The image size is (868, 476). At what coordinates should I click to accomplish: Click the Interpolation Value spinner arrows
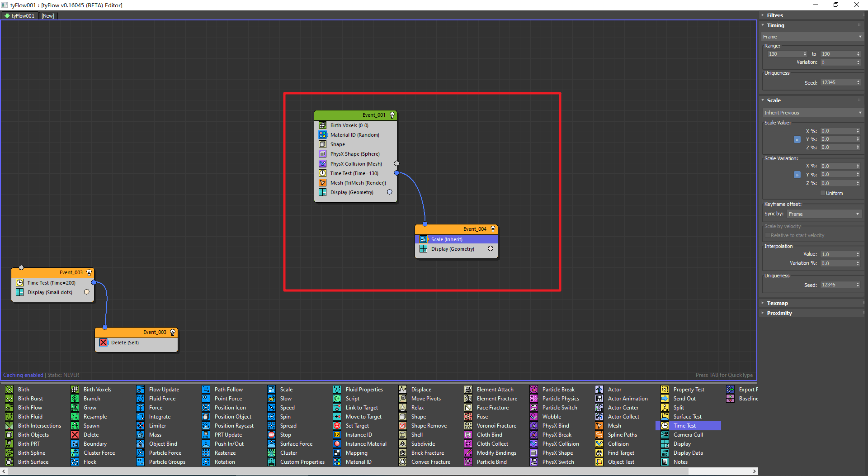coord(858,254)
